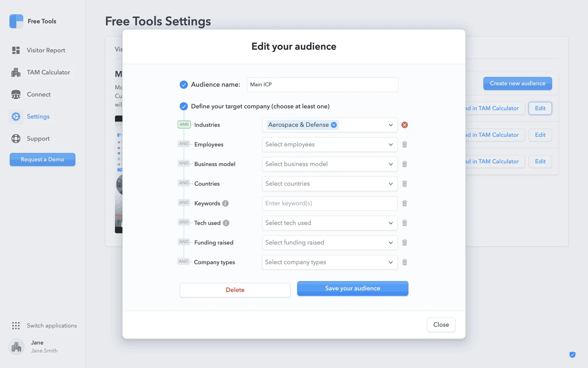Click the Audience name checkmark circle

pos(183,85)
